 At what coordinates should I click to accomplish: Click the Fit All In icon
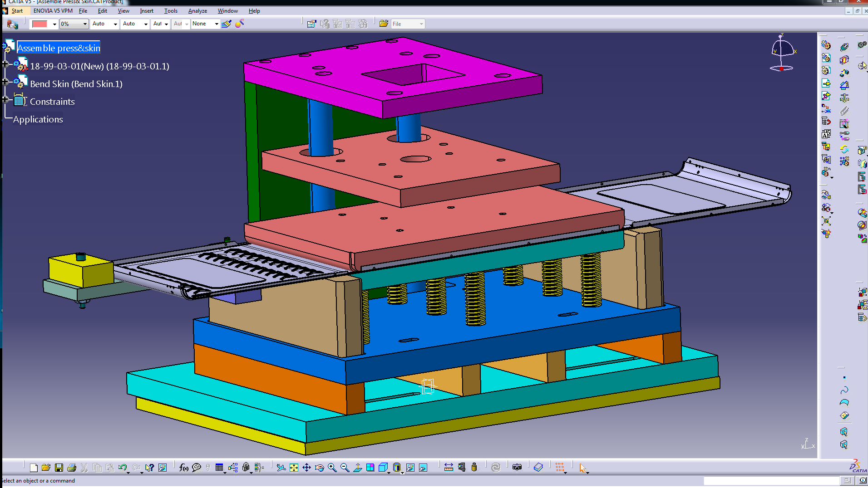click(294, 468)
